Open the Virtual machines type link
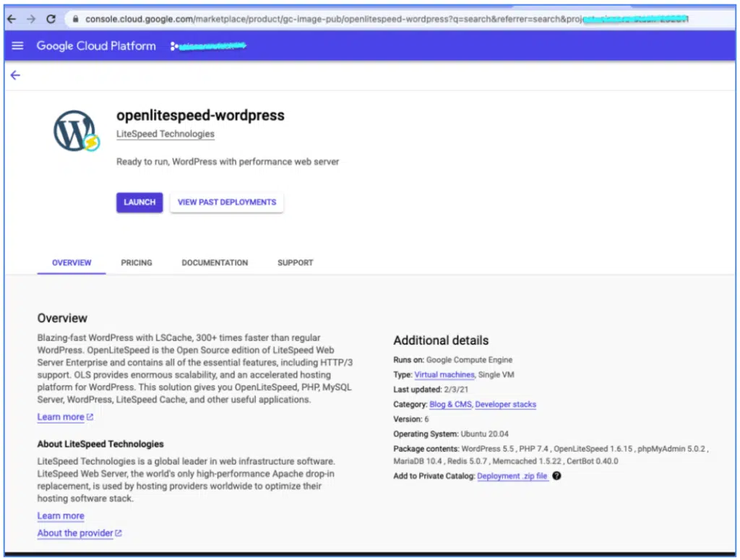Image resolution: width=740 pixels, height=560 pixels. point(444,374)
